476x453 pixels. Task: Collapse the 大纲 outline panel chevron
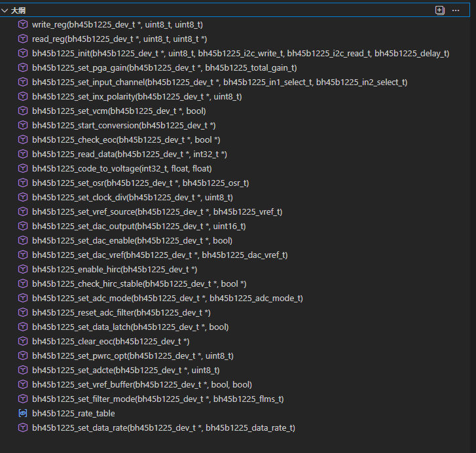(5, 11)
